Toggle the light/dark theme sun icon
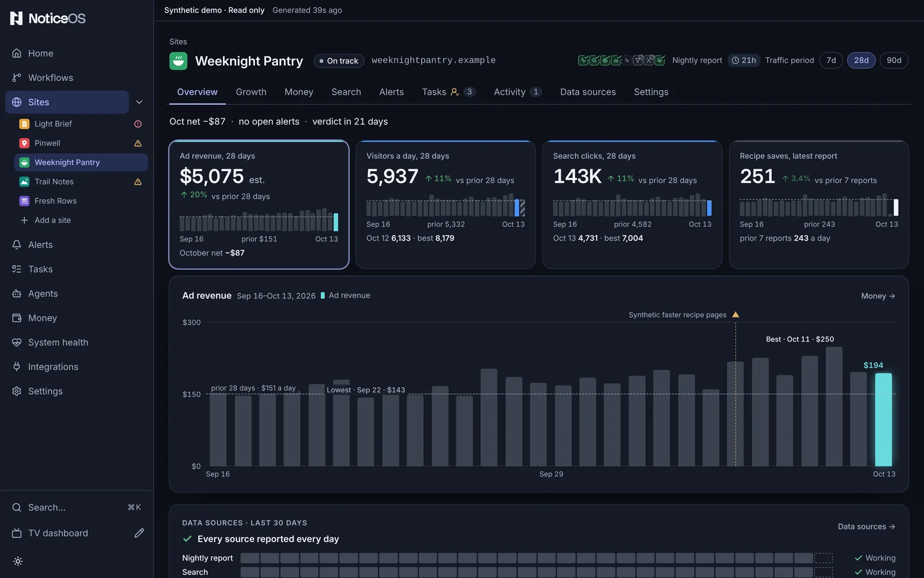 pos(18,561)
